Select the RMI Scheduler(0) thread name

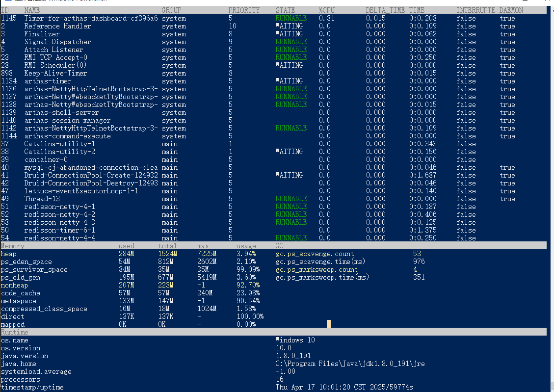[x=55, y=65]
